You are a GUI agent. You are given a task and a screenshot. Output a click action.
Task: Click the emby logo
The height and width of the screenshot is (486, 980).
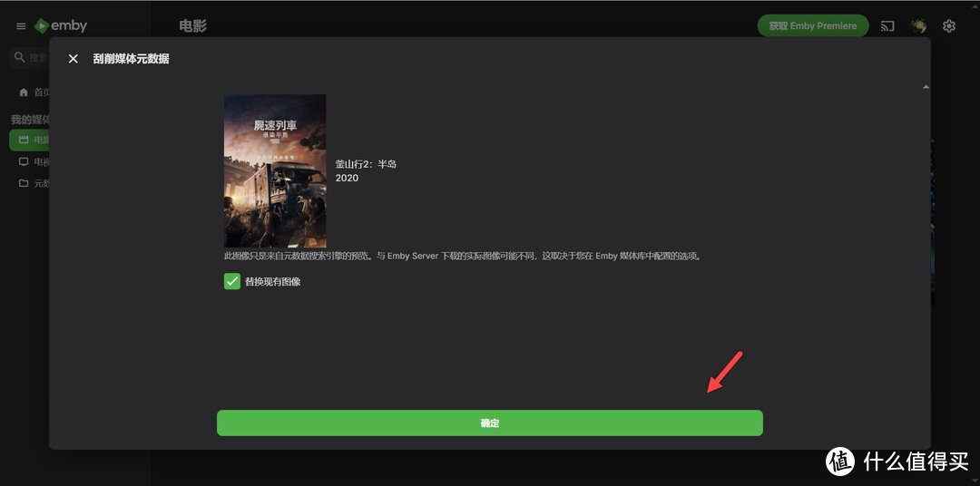61,25
